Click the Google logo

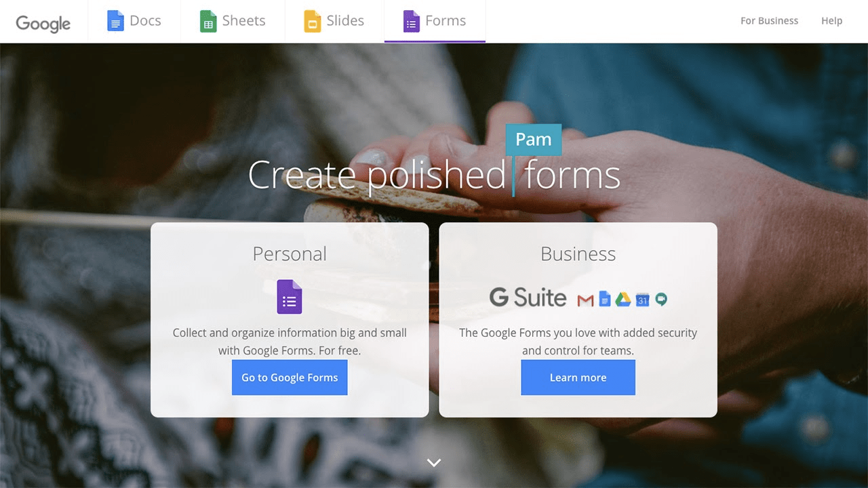click(x=43, y=23)
